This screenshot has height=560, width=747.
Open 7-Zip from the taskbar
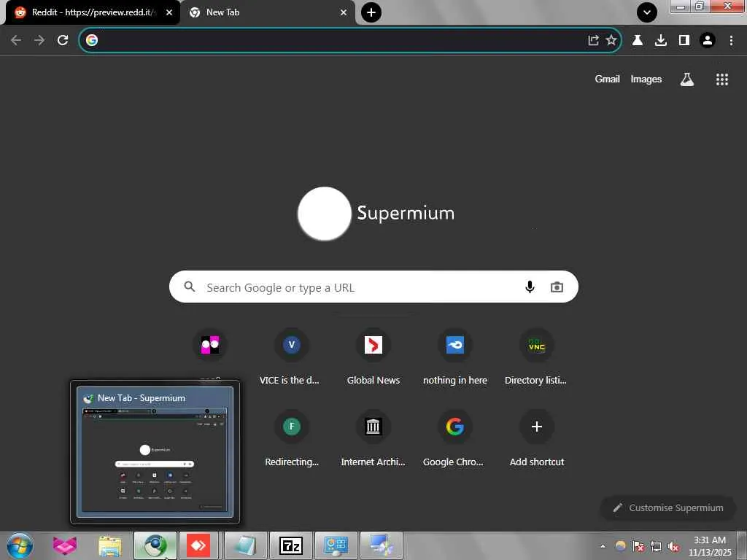click(290, 545)
